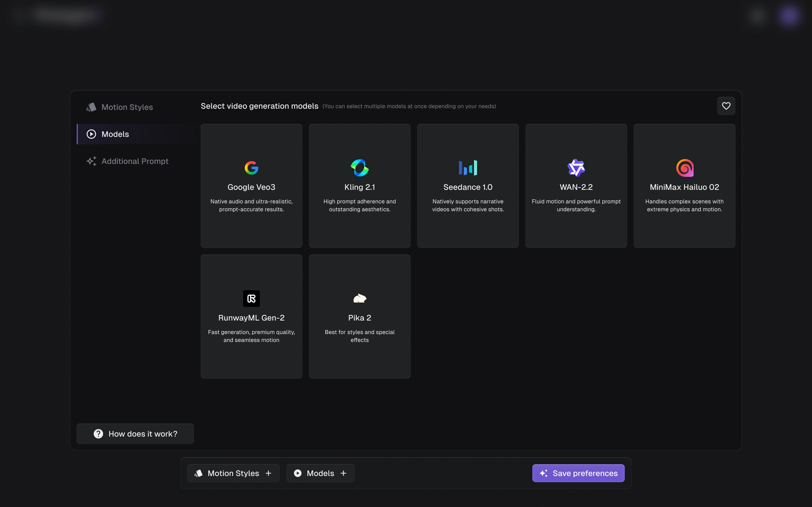
Task: Switch to the Additional Prompt tab
Action: pos(134,161)
